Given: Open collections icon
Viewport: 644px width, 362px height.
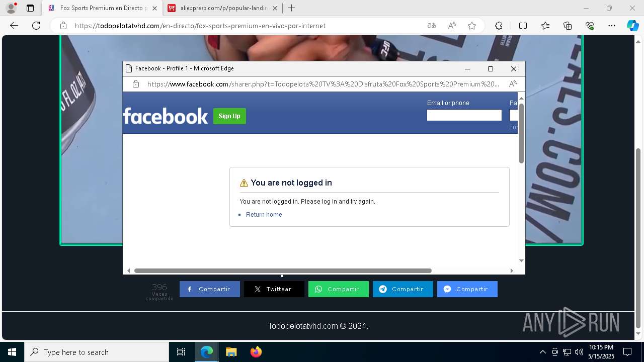Looking at the screenshot, I should [x=568, y=26].
